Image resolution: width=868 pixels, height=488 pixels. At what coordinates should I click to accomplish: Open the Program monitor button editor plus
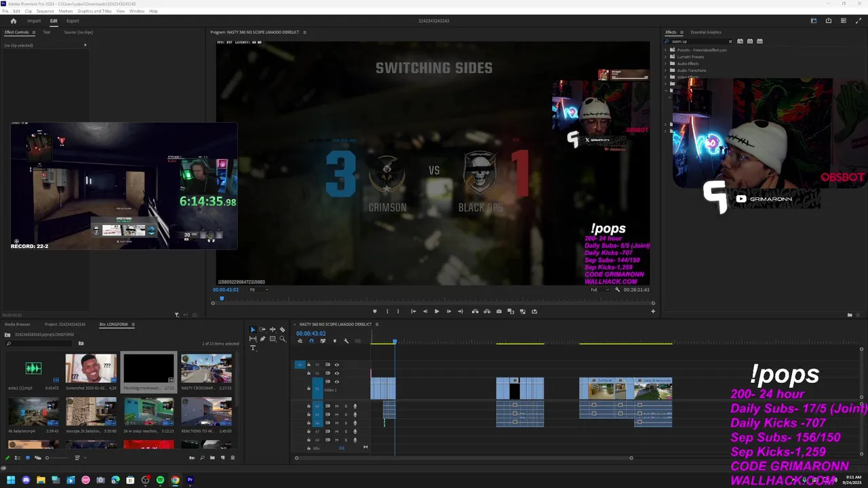point(653,311)
